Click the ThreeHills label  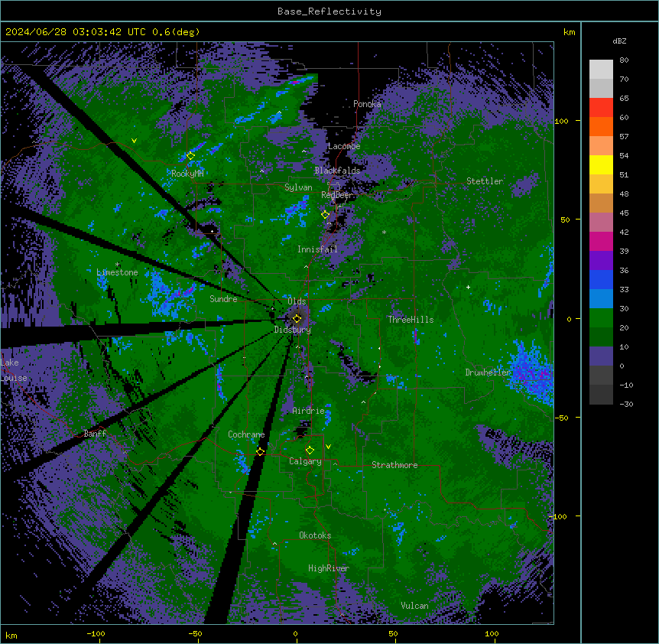[x=411, y=320]
